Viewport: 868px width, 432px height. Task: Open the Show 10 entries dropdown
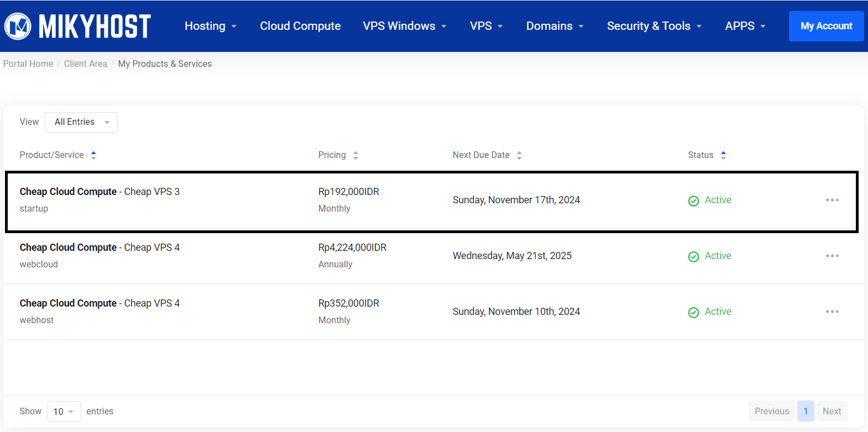tap(64, 412)
